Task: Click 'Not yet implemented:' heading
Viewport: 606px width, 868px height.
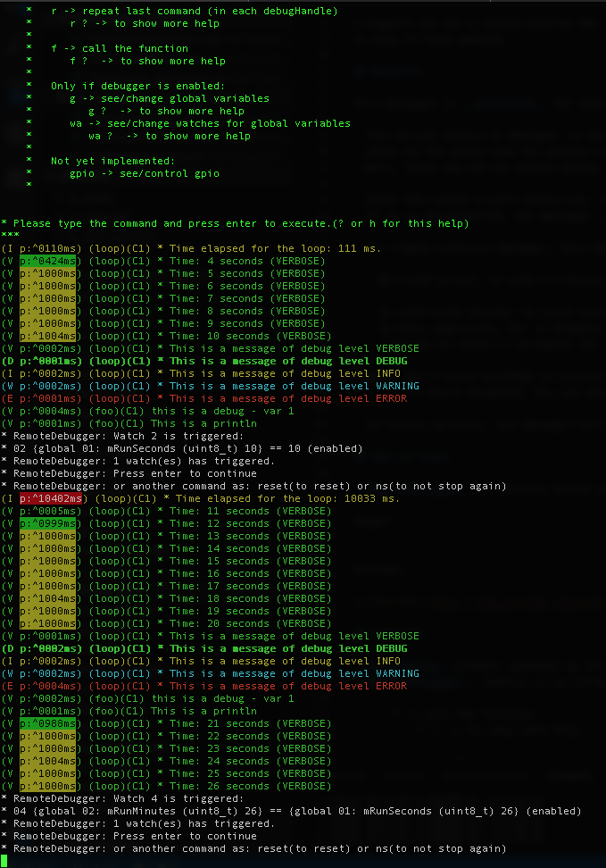Action: click(112, 161)
